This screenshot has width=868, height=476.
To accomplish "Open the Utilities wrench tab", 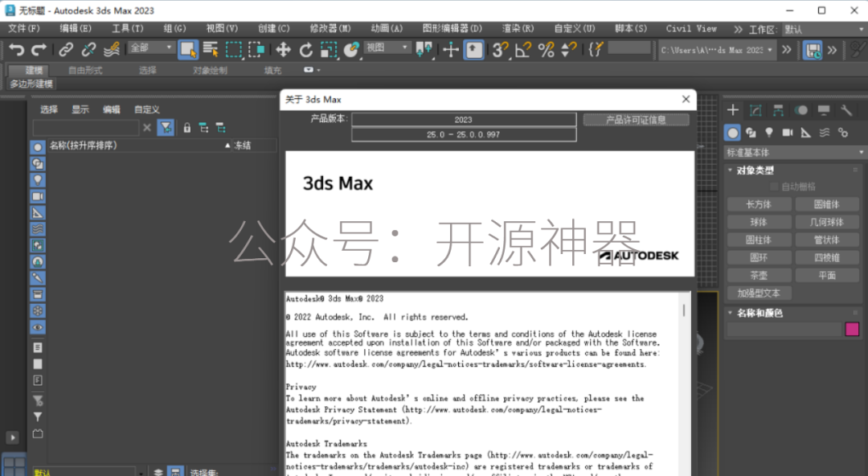I will click(x=846, y=110).
